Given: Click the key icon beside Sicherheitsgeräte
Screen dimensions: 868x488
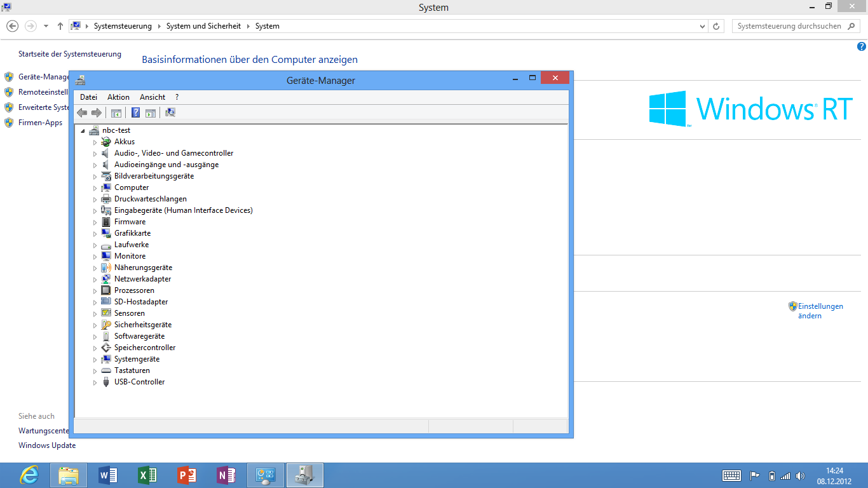Looking at the screenshot, I should 106,325.
